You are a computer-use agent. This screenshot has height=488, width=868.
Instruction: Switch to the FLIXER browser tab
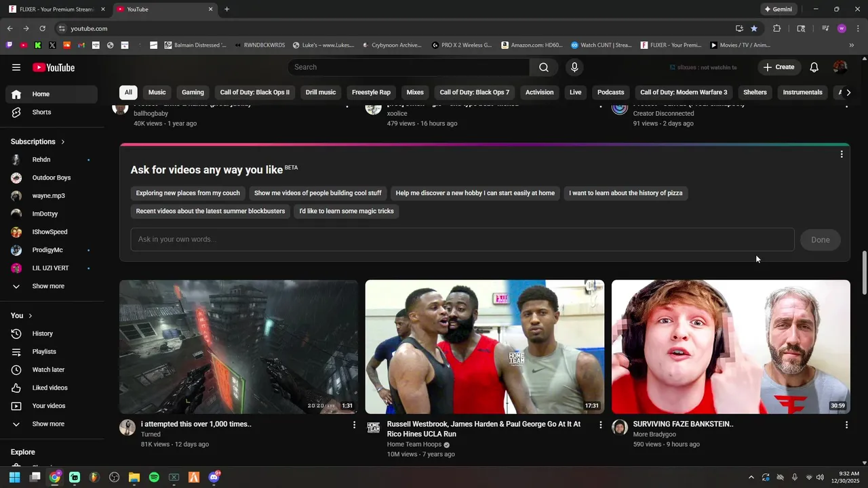pos(58,9)
